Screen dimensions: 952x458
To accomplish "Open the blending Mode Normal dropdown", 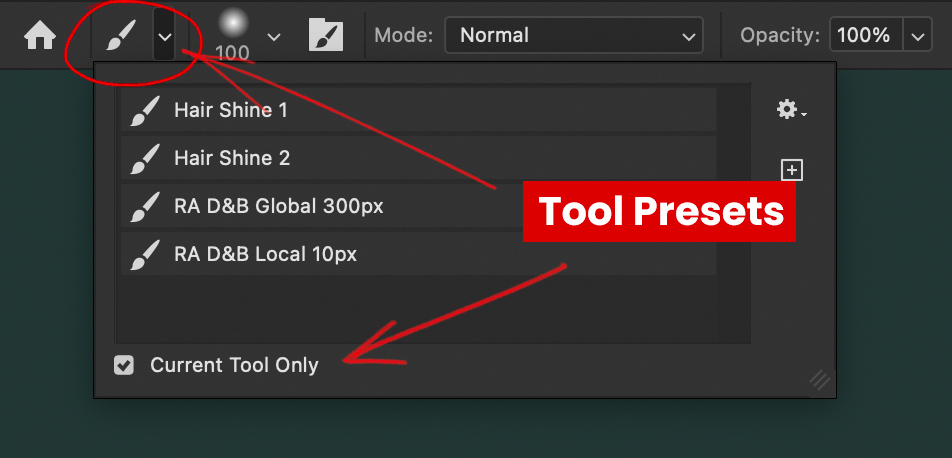I will point(574,35).
